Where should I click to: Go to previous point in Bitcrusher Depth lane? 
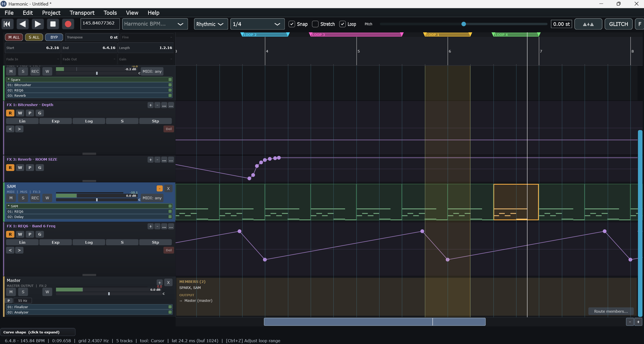point(10,129)
